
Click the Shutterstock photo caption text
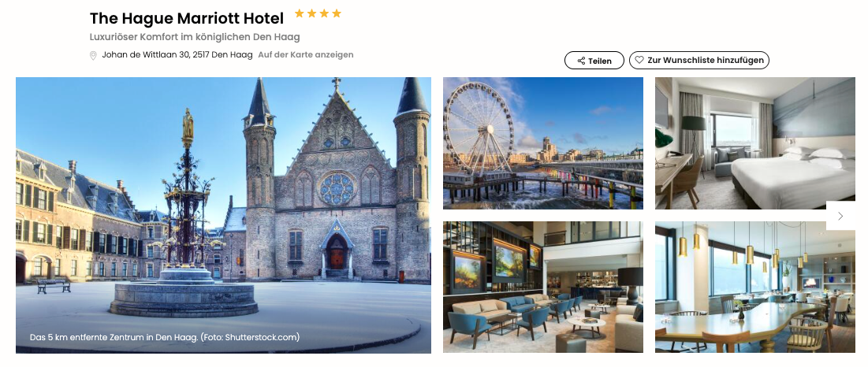[x=165, y=336]
